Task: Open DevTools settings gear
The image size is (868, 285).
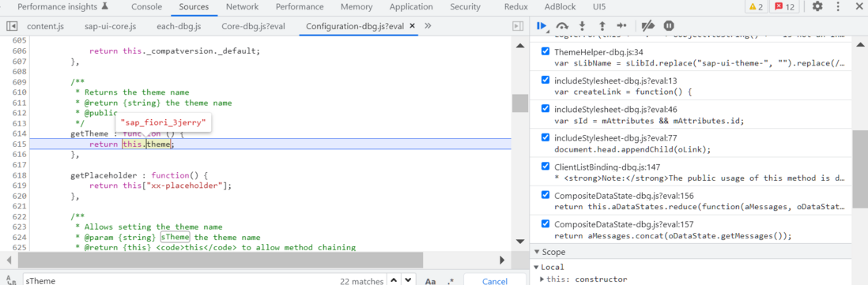Action: coord(817,6)
